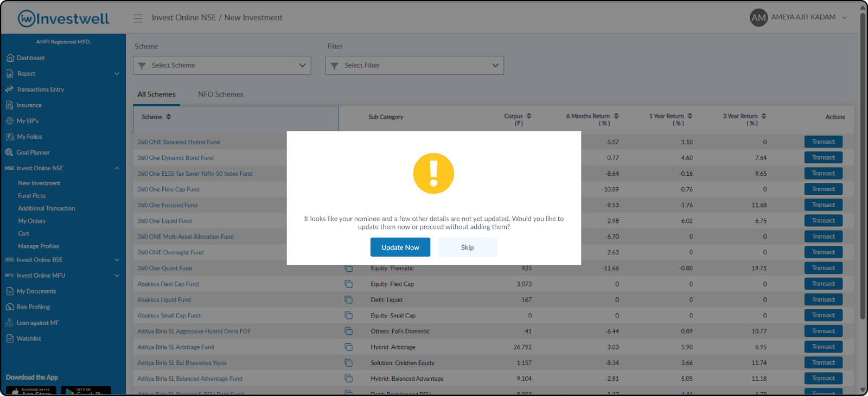Click copy icon for 360 One Quant Fund
This screenshot has width=868, height=396.
348,269
